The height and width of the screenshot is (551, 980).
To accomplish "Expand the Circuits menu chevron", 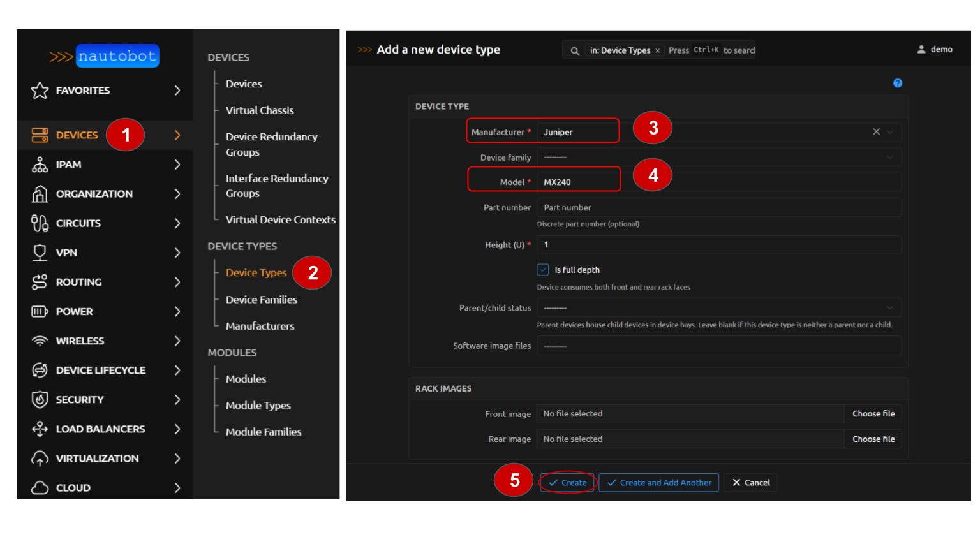I will point(177,223).
